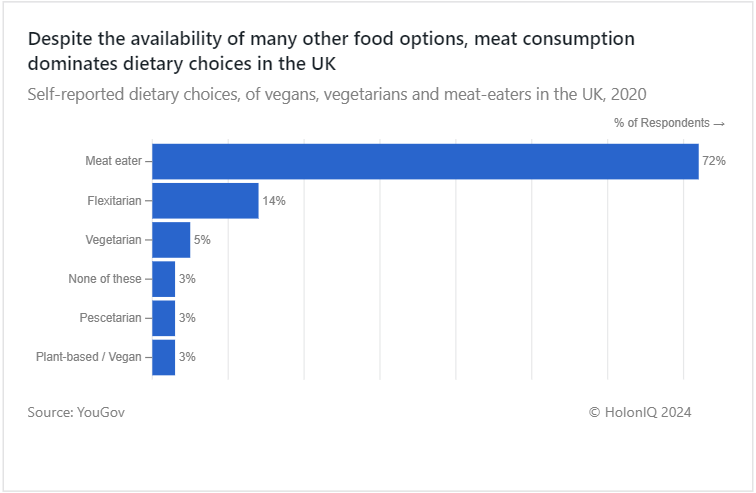The image size is (756, 493).
Task: Click the Source: YouGov text
Action: click(76, 413)
